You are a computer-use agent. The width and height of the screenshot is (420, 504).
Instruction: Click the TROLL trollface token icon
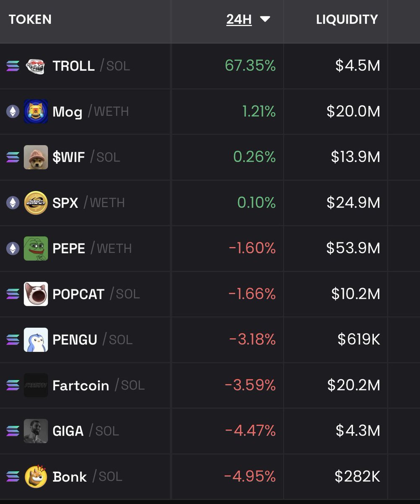pyautogui.click(x=36, y=66)
